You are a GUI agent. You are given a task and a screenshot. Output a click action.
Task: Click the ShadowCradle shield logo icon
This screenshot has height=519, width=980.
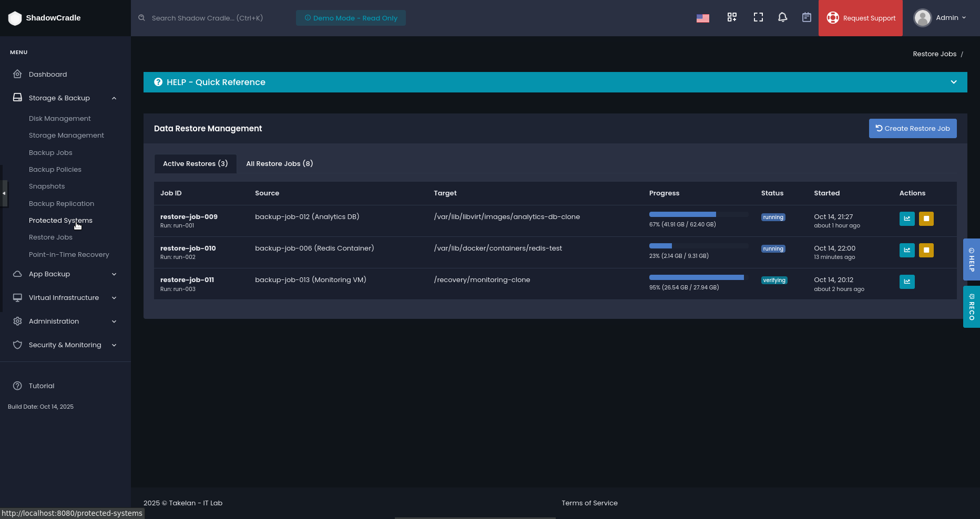pos(15,18)
